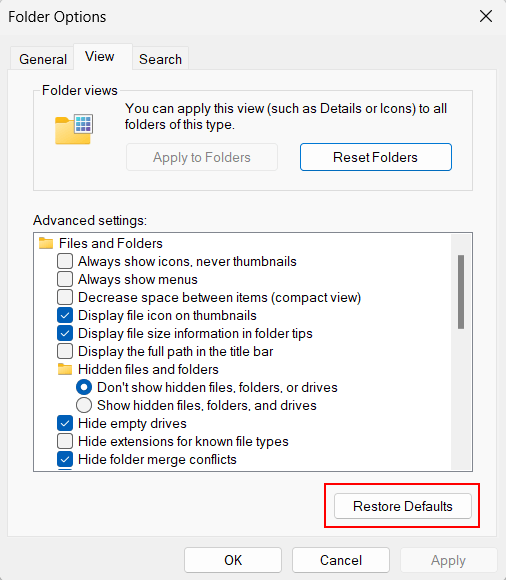
Task: Close the Folder Options dialog
Action: pos(486,16)
